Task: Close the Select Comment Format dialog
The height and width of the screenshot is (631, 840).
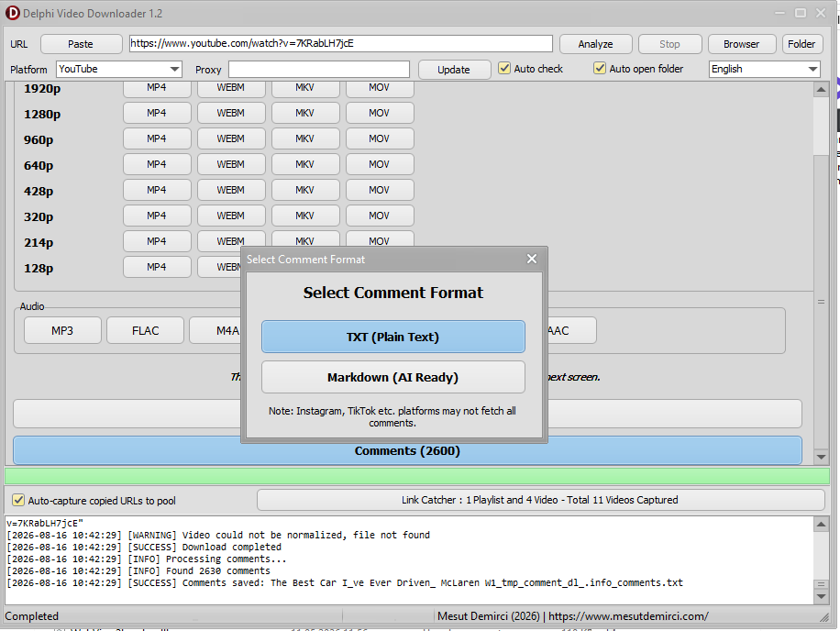Action: click(532, 260)
